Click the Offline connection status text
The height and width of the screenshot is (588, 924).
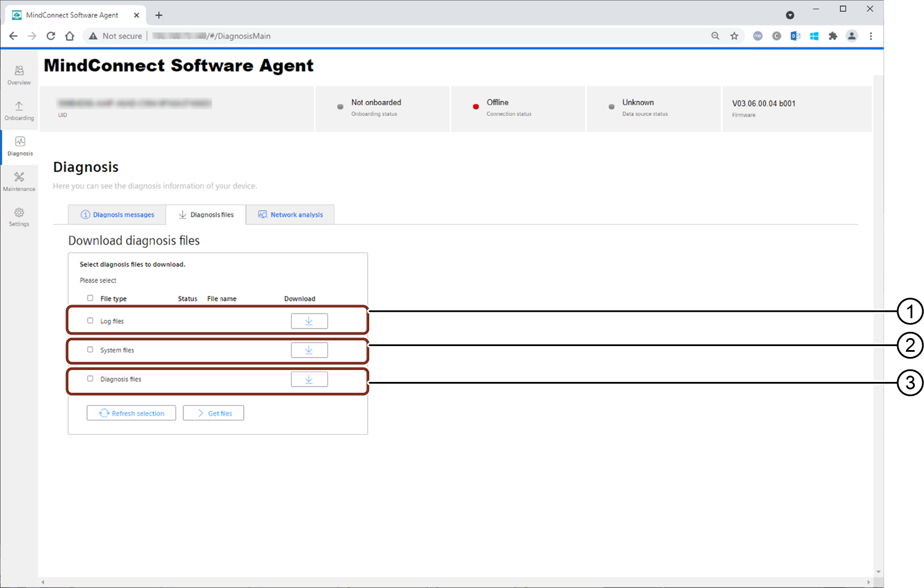click(x=497, y=102)
